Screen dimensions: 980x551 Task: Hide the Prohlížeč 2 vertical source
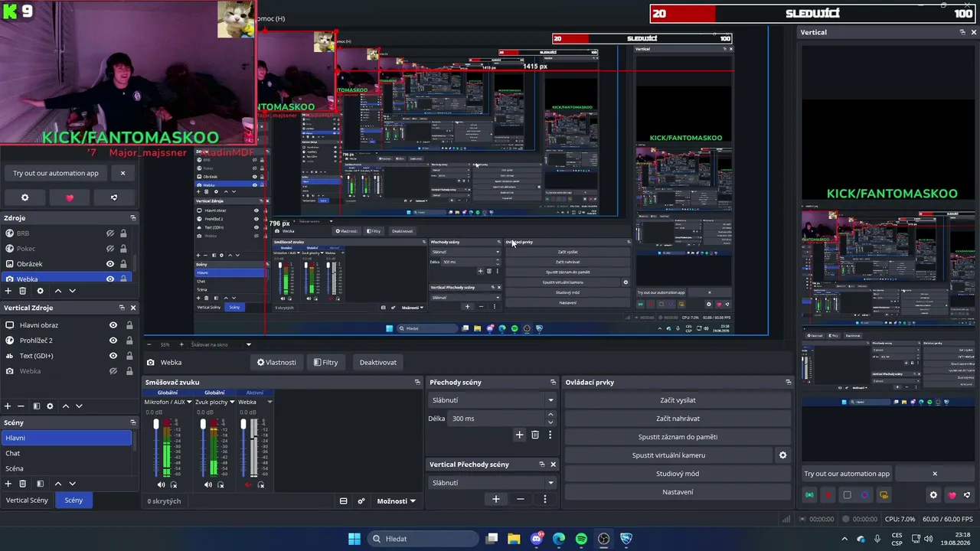pyautogui.click(x=113, y=341)
